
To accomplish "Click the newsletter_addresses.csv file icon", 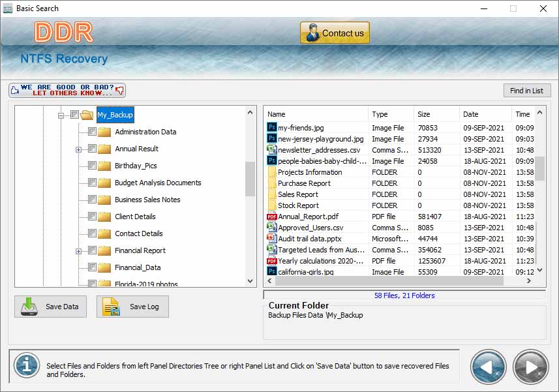I will [x=271, y=149].
